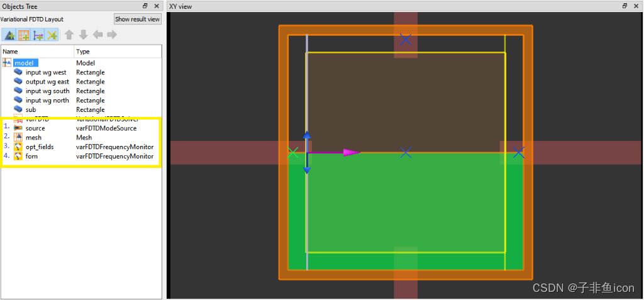The image size is (644, 300).
Task: Click the blue block icon beside input wg south
Action: tap(18, 91)
